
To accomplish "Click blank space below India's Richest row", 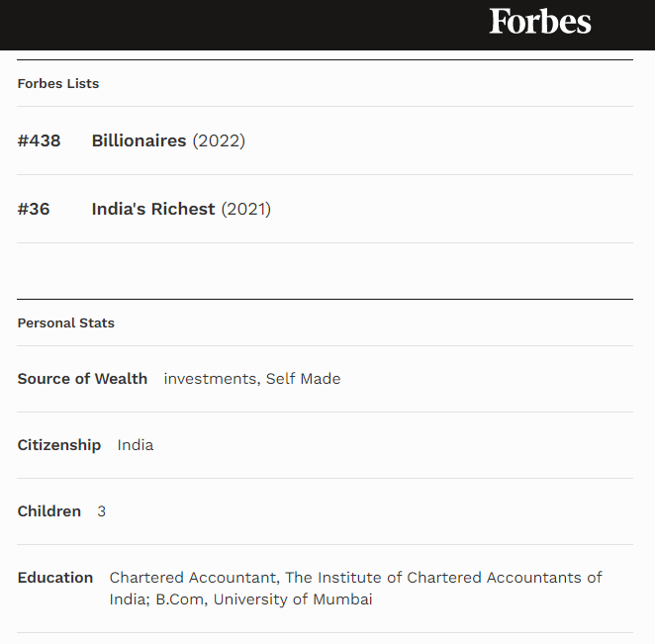I will 325,271.
